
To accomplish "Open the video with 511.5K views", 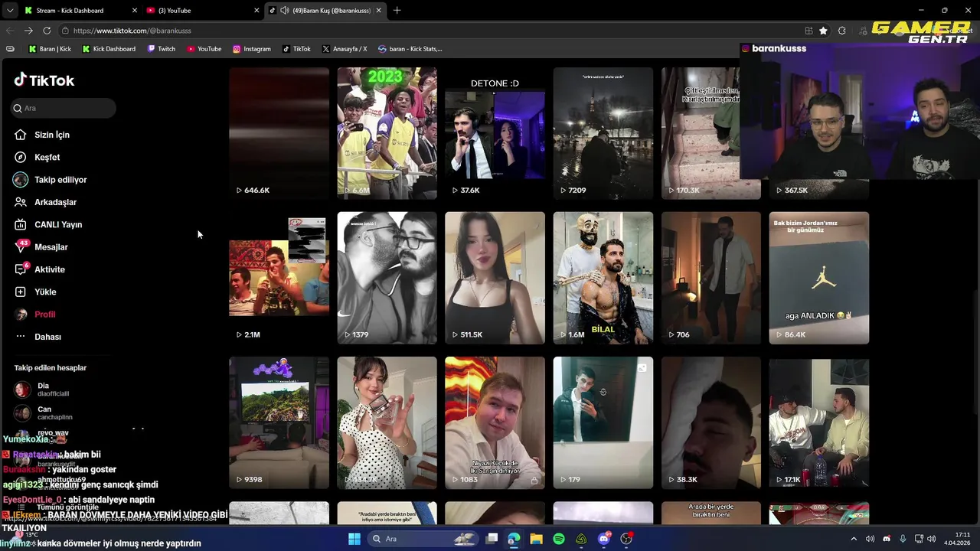I will pyautogui.click(x=495, y=278).
